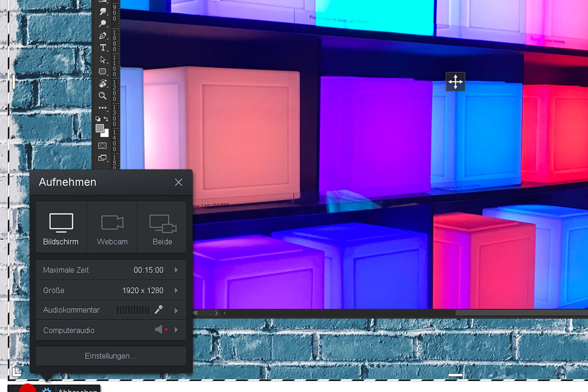Screen dimensions: 588x392
Task: Click the bottom-left corner resize handle
Action: pyautogui.click(x=16, y=372)
